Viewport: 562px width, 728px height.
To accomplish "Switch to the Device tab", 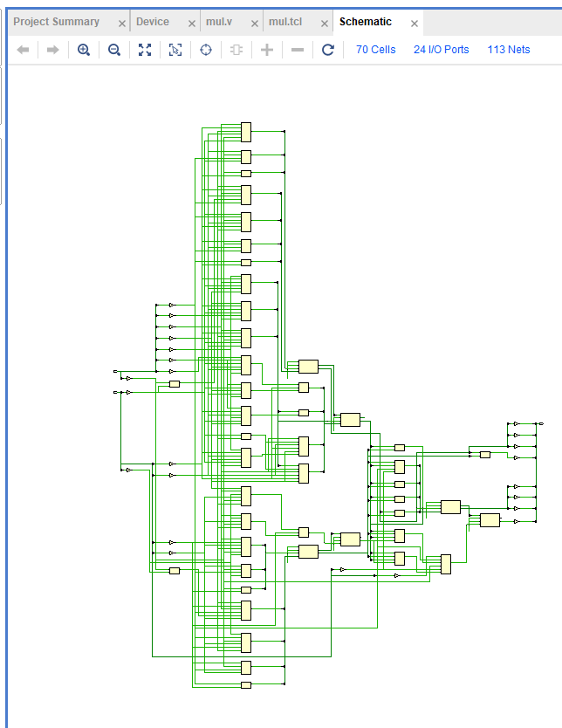I will (152, 22).
